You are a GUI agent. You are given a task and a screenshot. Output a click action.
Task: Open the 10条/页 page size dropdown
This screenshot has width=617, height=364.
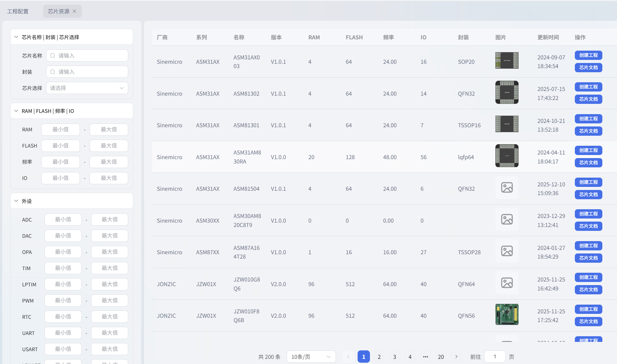311,357
